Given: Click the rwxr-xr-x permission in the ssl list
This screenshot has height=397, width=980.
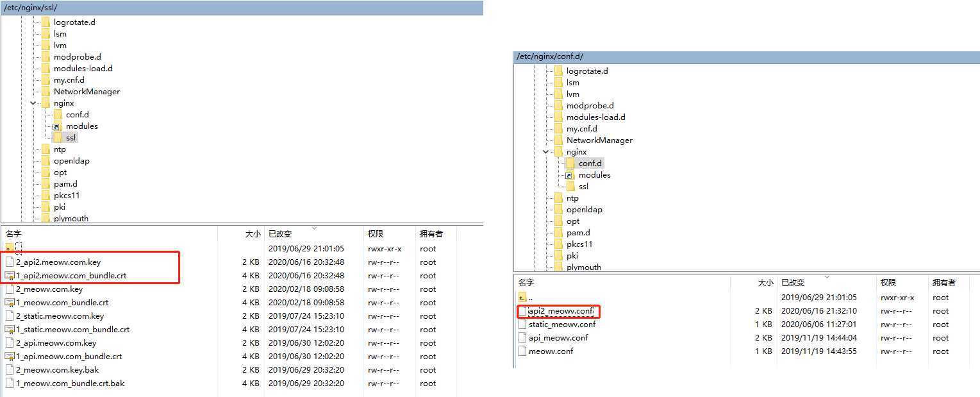Looking at the screenshot, I should click(385, 249).
